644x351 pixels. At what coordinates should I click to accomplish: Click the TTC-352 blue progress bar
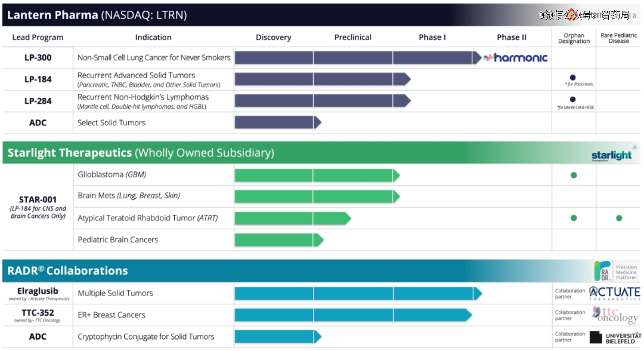click(x=353, y=315)
